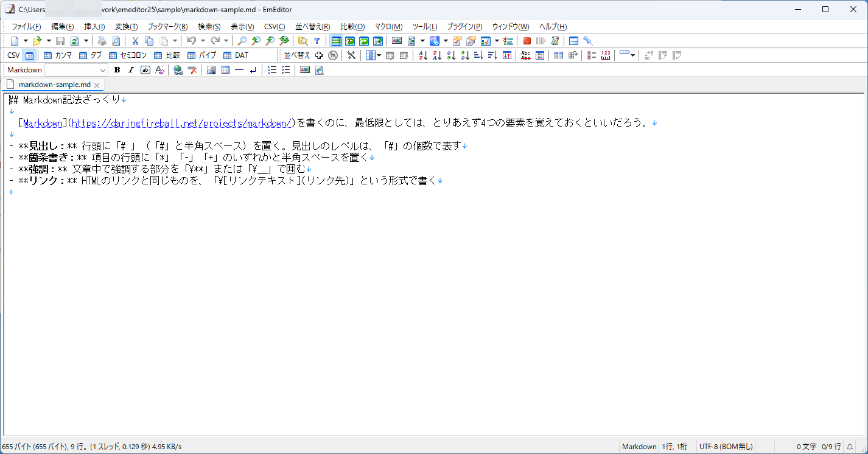Click the 並べ替え (Sort) button
Image resolution: width=868 pixels, height=454 pixels.
point(297,55)
